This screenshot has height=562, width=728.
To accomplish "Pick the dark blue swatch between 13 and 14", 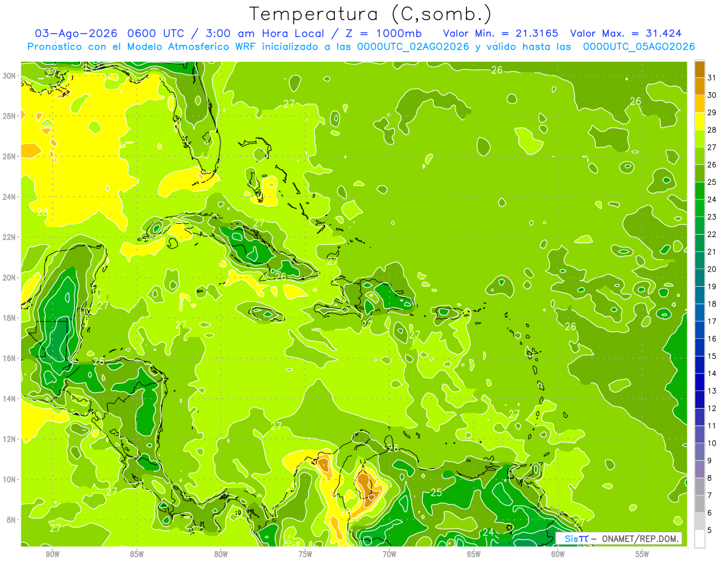I will (699, 383).
